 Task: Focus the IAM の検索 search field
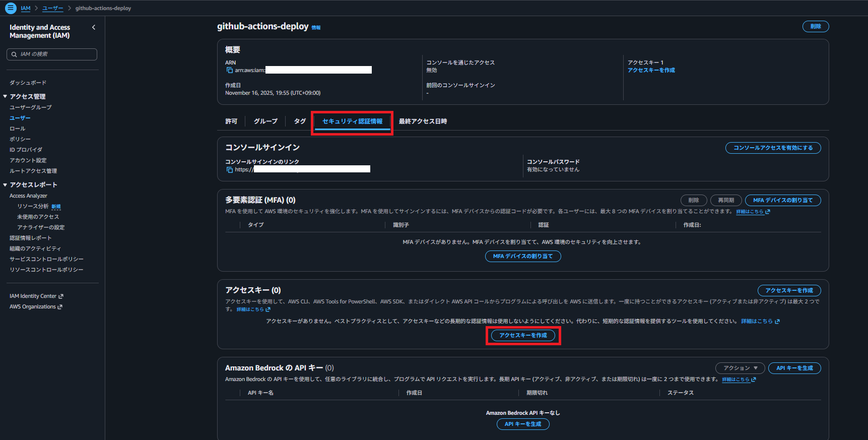52,54
